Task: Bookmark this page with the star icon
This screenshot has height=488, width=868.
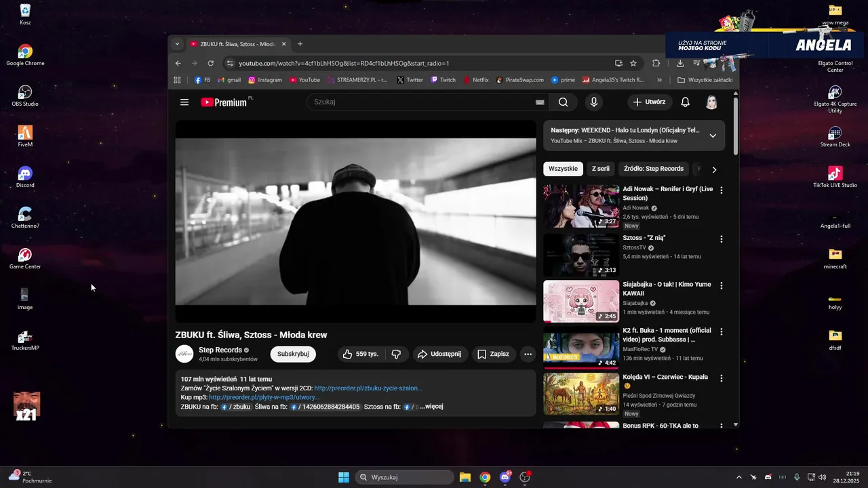Action: (633, 63)
